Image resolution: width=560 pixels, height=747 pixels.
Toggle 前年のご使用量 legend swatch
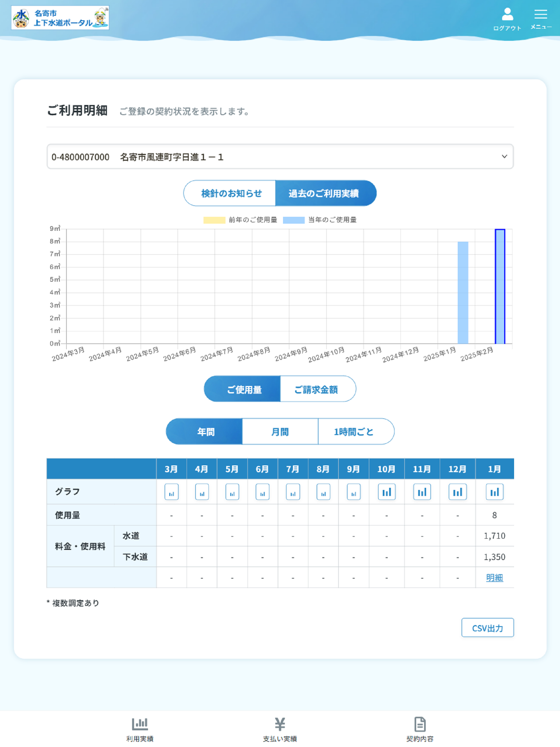tap(214, 220)
